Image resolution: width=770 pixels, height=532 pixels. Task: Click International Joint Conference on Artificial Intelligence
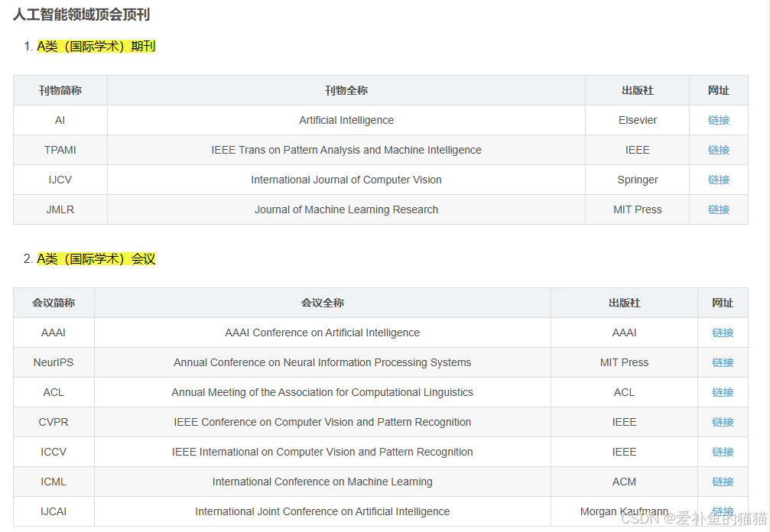(322, 512)
